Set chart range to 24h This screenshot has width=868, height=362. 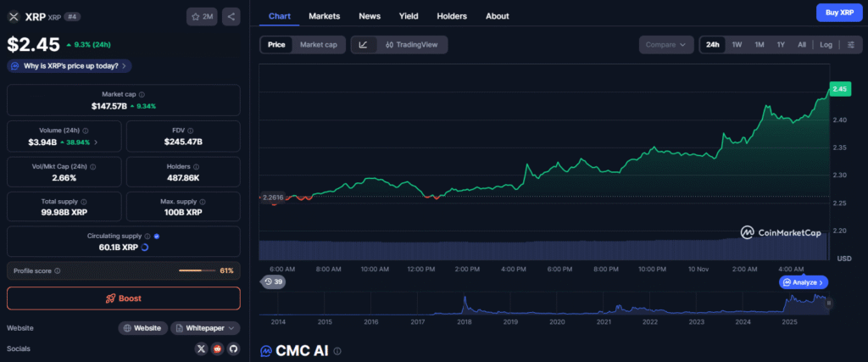[x=712, y=45]
